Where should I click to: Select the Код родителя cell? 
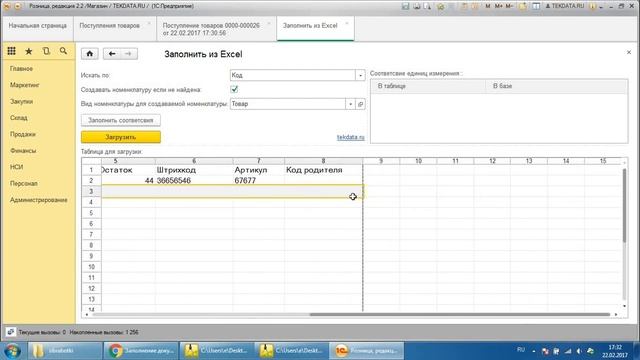point(323,170)
